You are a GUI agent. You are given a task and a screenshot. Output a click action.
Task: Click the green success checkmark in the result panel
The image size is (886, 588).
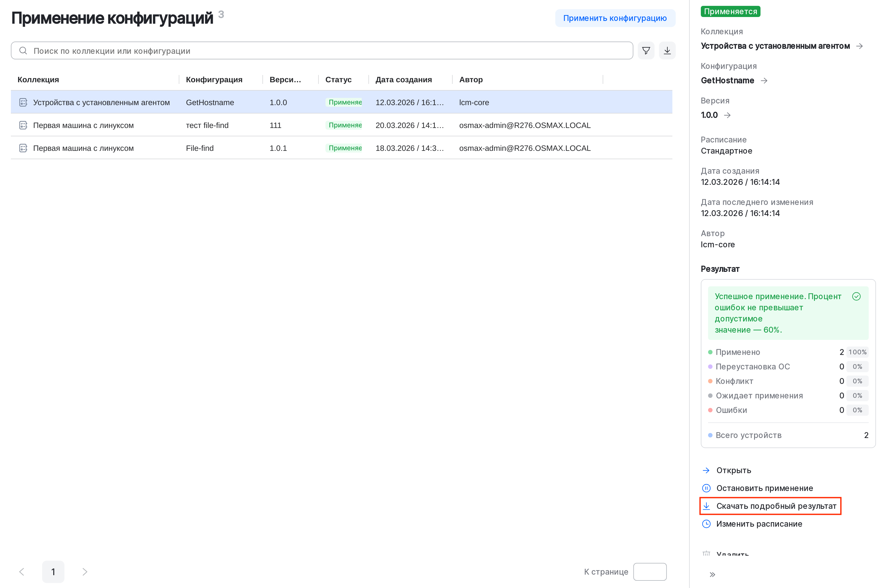coord(856,296)
